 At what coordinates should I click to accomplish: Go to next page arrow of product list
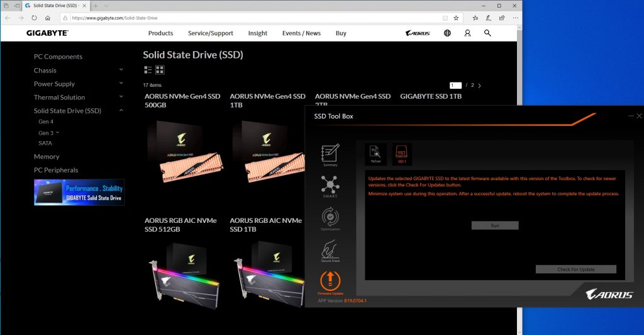(x=479, y=86)
